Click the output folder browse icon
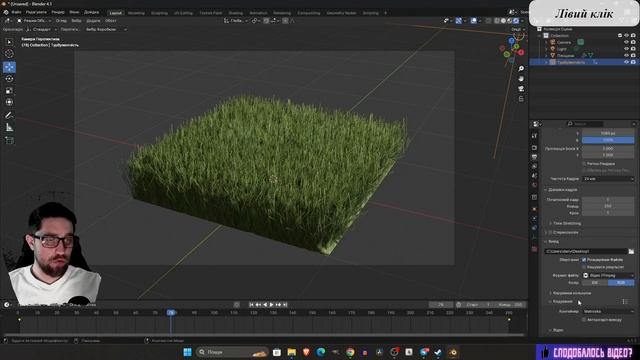 (x=631, y=251)
